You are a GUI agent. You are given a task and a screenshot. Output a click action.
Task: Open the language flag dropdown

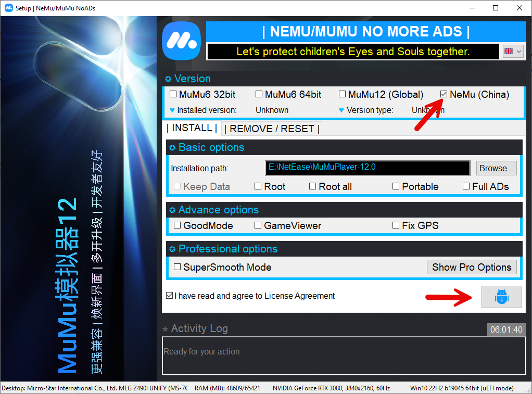pyautogui.click(x=513, y=51)
